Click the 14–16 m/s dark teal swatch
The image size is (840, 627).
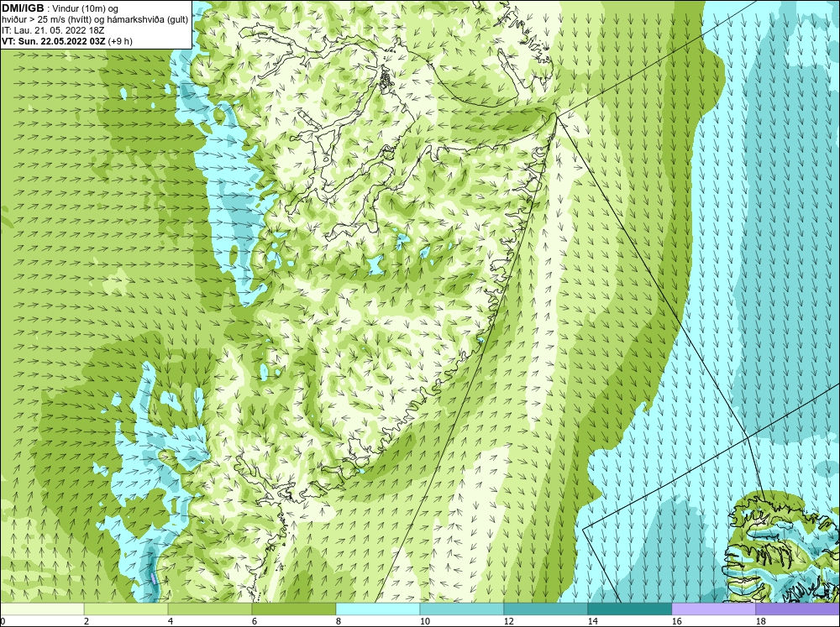click(x=629, y=609)
